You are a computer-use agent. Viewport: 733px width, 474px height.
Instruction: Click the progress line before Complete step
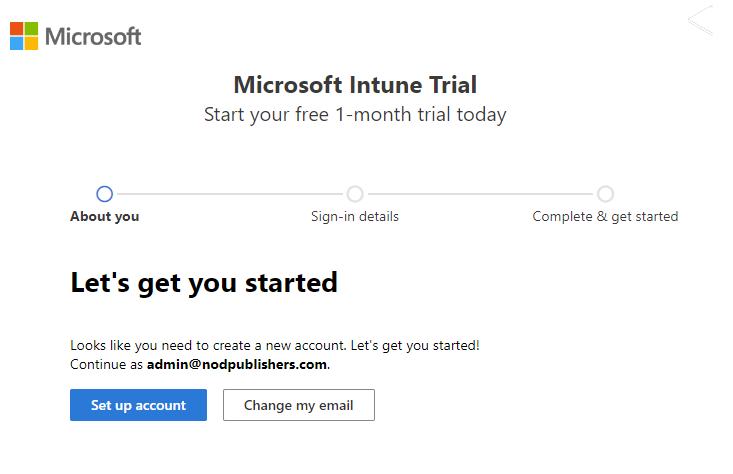[x=480, y=194]
